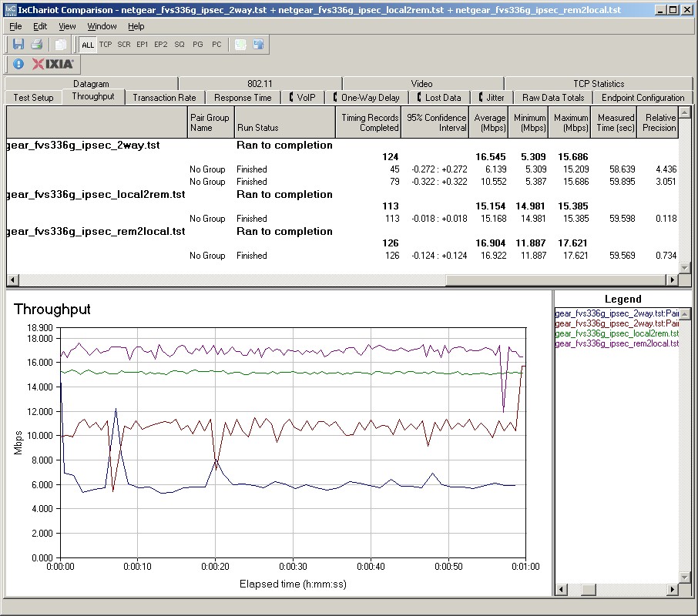Click the Minimum (Mbps) column header
Viewport: 698px width, 616px height.
(528, 122)
